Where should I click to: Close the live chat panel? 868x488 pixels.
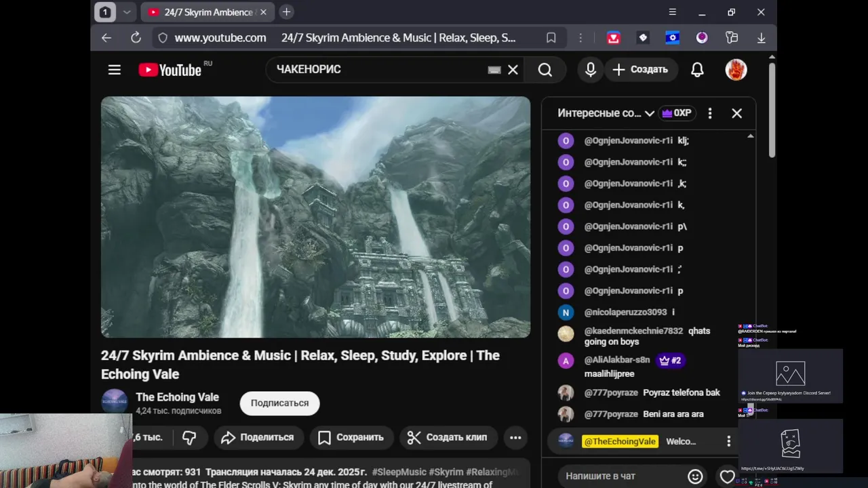pyautogui.click(x=737, y=113)
